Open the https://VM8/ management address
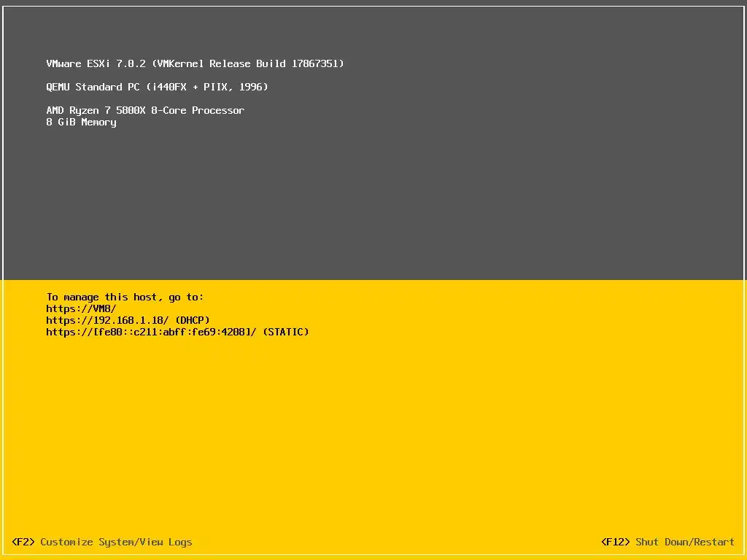The height and width of the screenshot is (560, 747). [x=81, y=308]
